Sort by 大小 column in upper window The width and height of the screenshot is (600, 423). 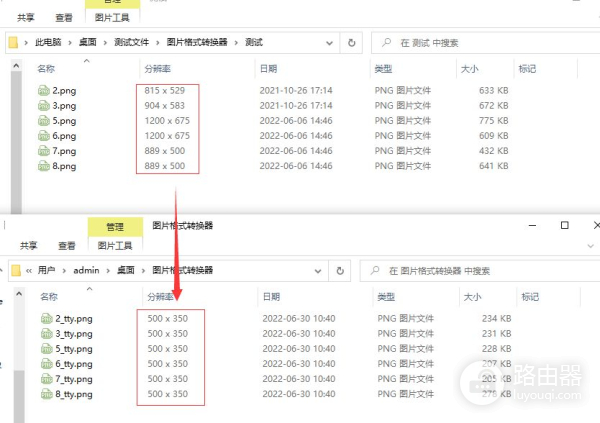469,69
